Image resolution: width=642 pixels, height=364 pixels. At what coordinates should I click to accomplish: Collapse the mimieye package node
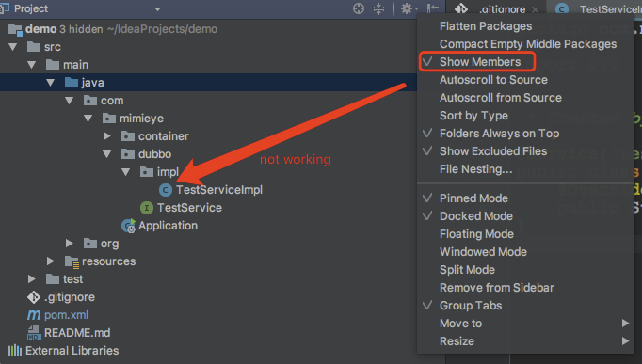[x=88, y=119]
